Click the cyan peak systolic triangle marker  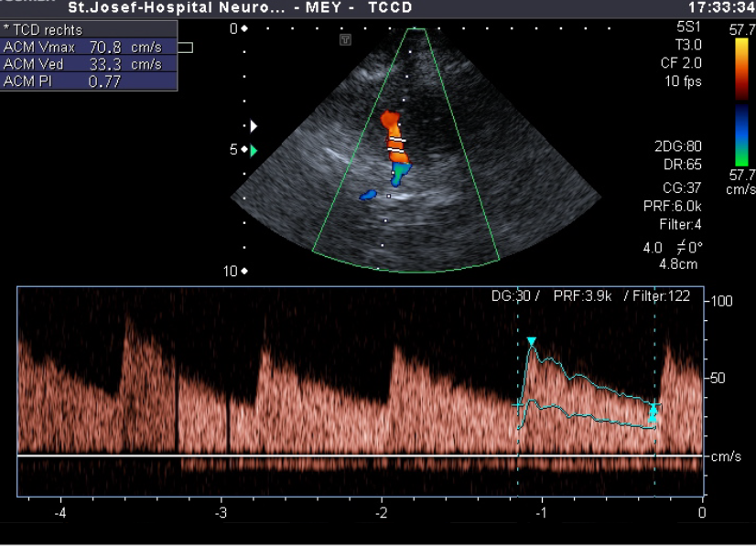tap(532, 342)
